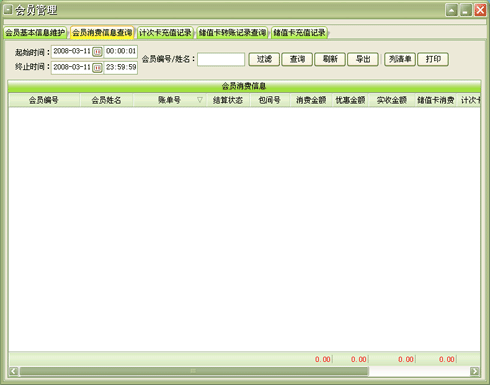Click the roll-up arrow button in title bar
This screenshot has width=490, height=385.
click(x=451, y=10)
